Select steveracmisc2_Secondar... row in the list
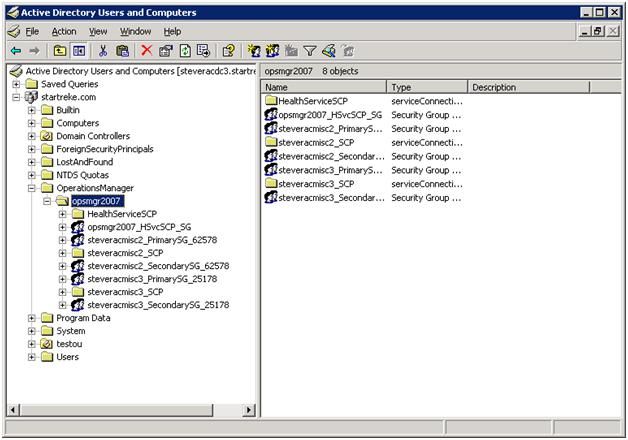The width and height of the screenshot is (628, 440). pos(331,156)
